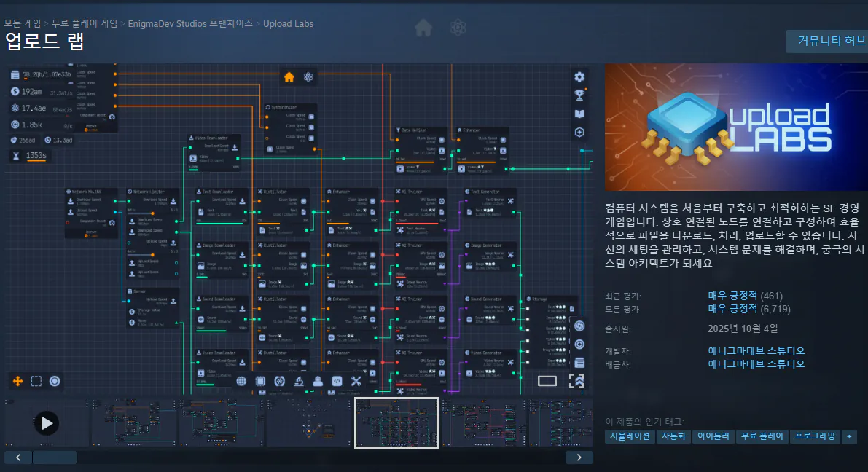Open the achievements trophy icon on the right edge

(579, 93)
